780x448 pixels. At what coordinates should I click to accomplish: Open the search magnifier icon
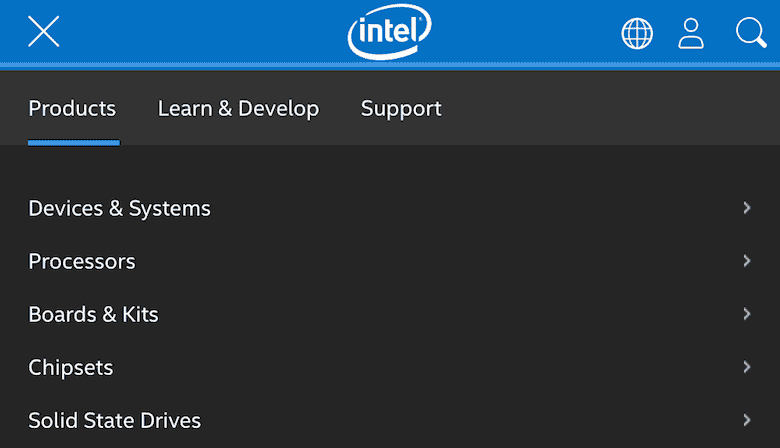click(x=750, y=33)
